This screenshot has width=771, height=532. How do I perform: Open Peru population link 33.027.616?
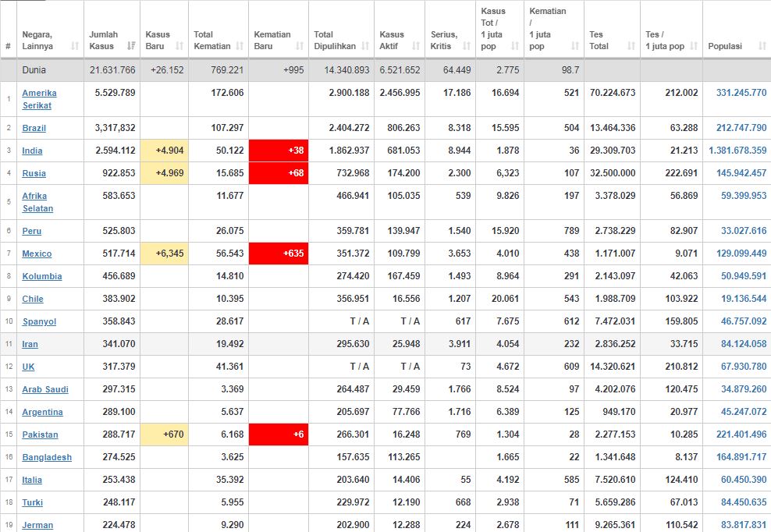(x=744, y=231)
